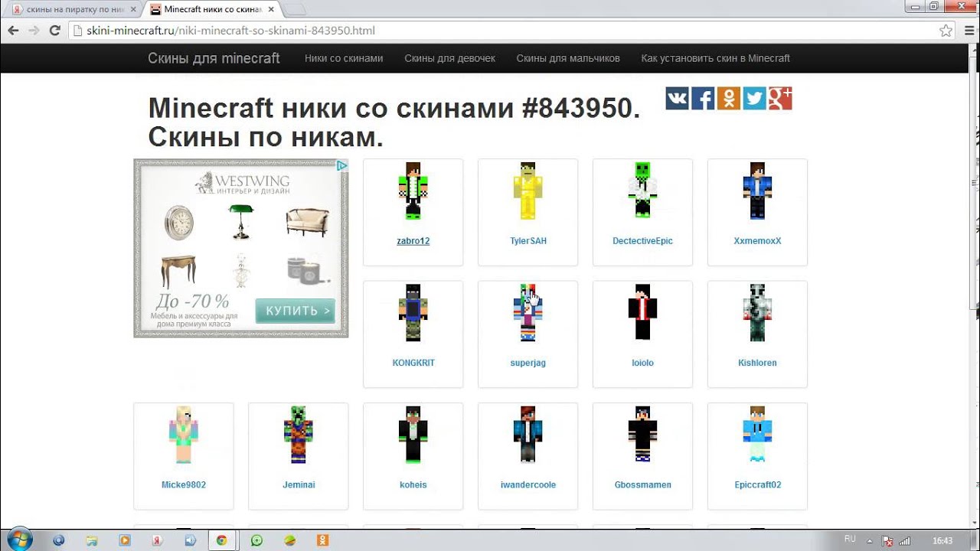Click the Micke9802 skin thumbnail
Screen dimensions: 980x551
pyautogui.click(x=184, y=435)
